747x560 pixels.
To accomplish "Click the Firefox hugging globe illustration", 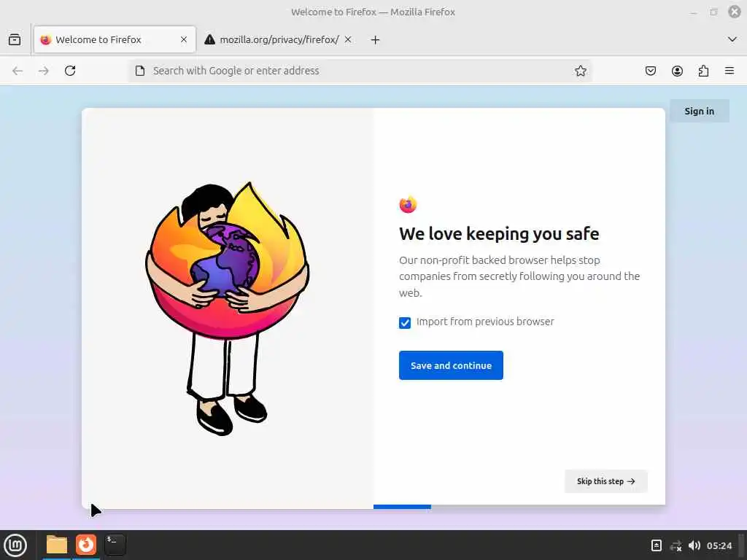I will click(x=228, y=308).
